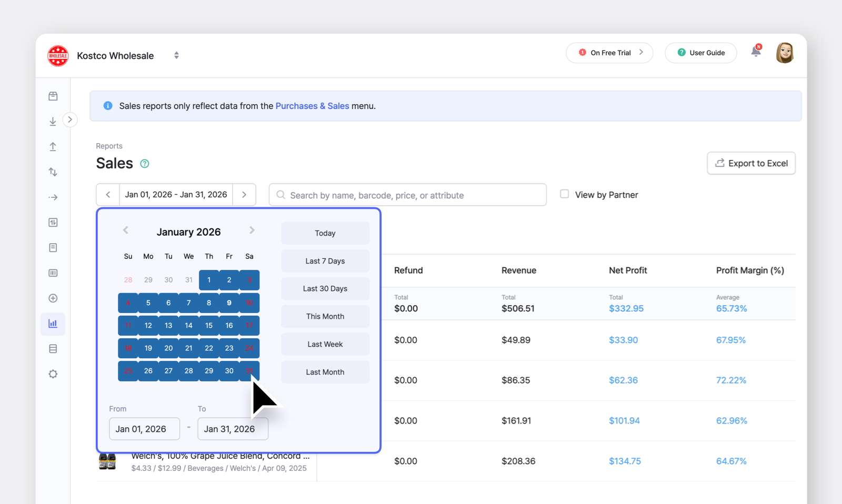Select the Last Week date preset

[x=325, y=344]
